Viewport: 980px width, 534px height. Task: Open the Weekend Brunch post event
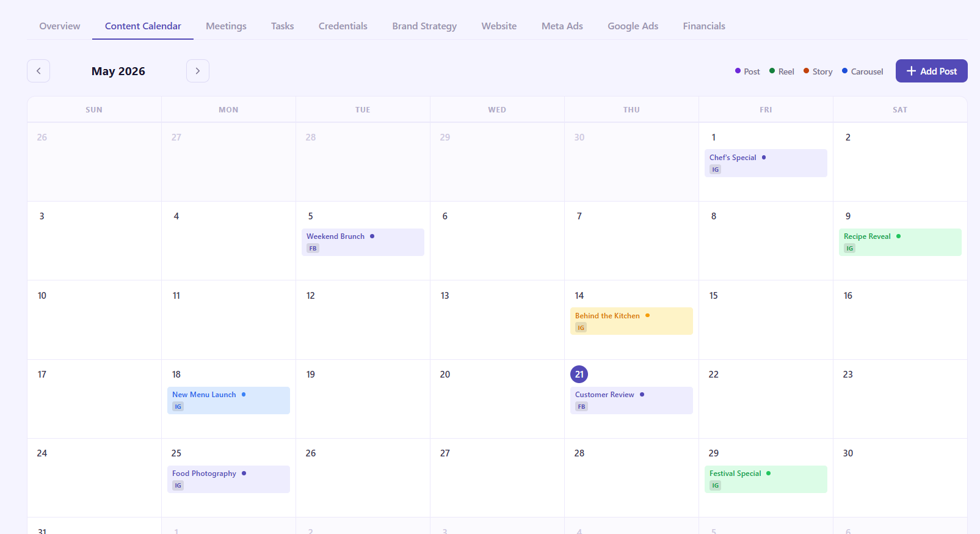pyautogui.click(x=363, y=242)
